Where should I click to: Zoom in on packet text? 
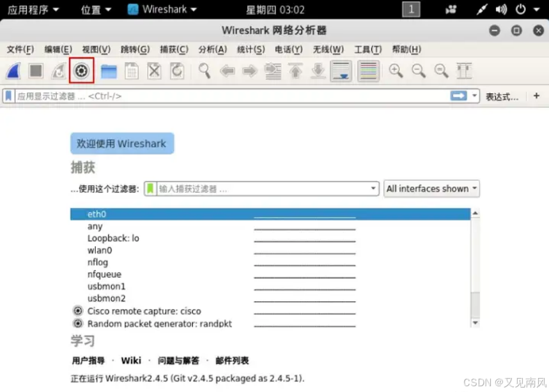coord(396,71)
